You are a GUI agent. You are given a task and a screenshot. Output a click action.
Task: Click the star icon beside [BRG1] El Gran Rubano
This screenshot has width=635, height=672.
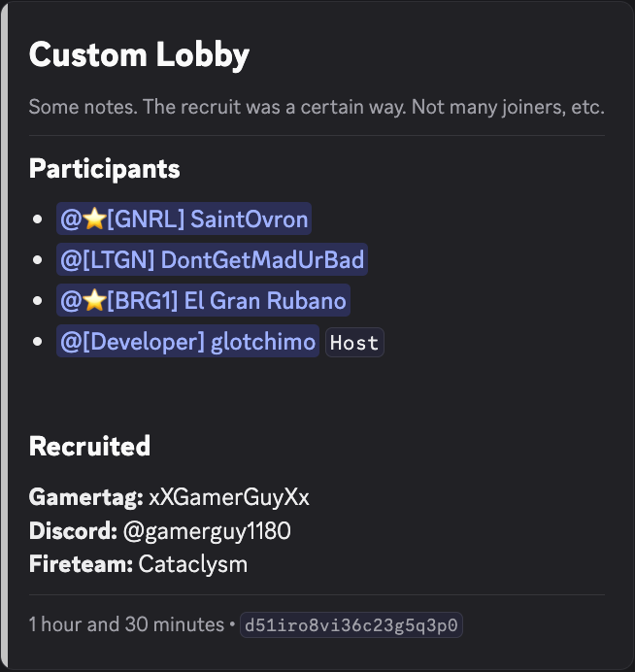tap(93, 300)
